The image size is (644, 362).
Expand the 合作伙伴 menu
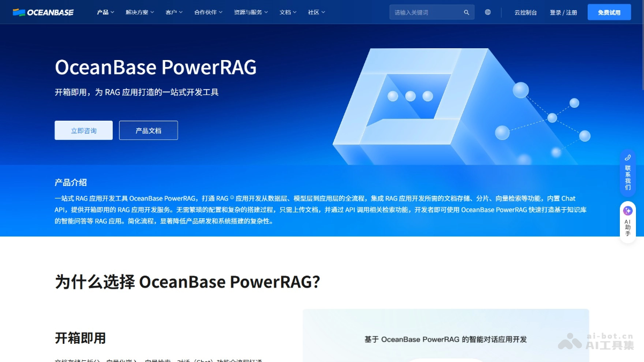(x=207, y=12)
